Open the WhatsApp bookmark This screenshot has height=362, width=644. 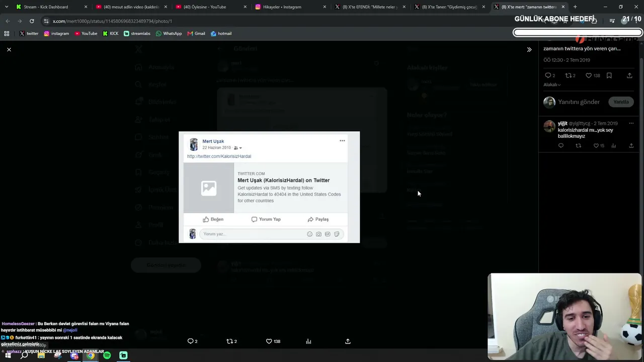(x=169, y=34)
